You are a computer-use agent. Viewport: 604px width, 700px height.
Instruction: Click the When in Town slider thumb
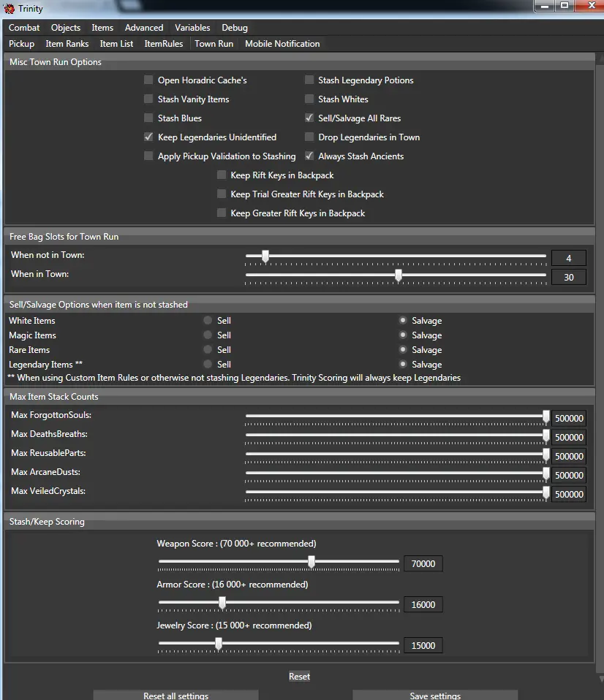pyautogui.click(x=399, y=275)
